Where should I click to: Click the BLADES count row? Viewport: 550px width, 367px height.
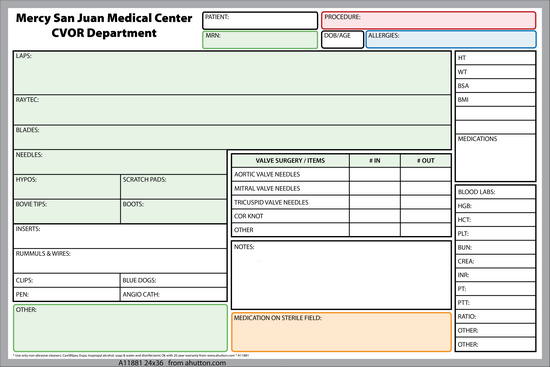pos(232,137)
